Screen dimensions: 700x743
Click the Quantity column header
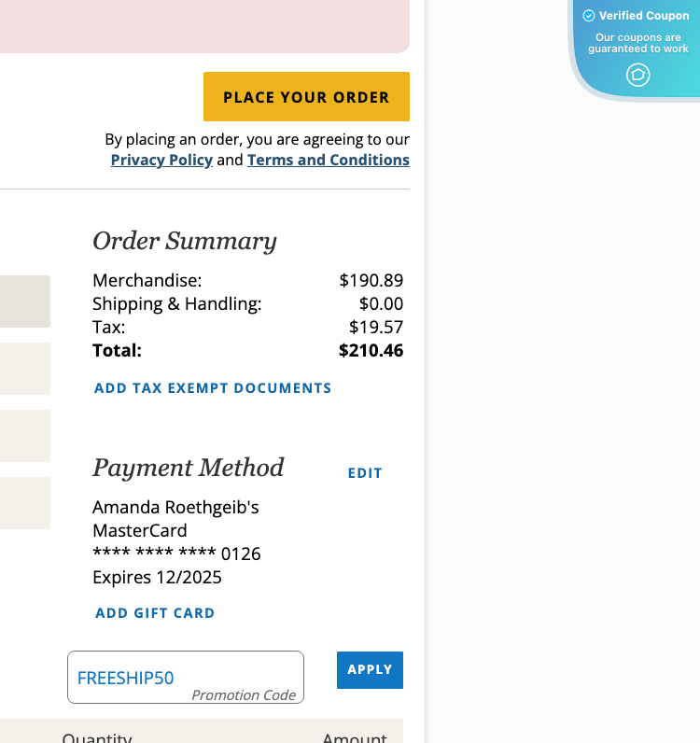pos(97,737)
